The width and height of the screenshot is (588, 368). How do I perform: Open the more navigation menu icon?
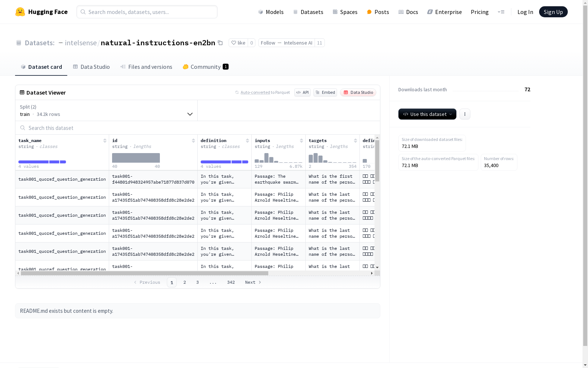[501, 12]
